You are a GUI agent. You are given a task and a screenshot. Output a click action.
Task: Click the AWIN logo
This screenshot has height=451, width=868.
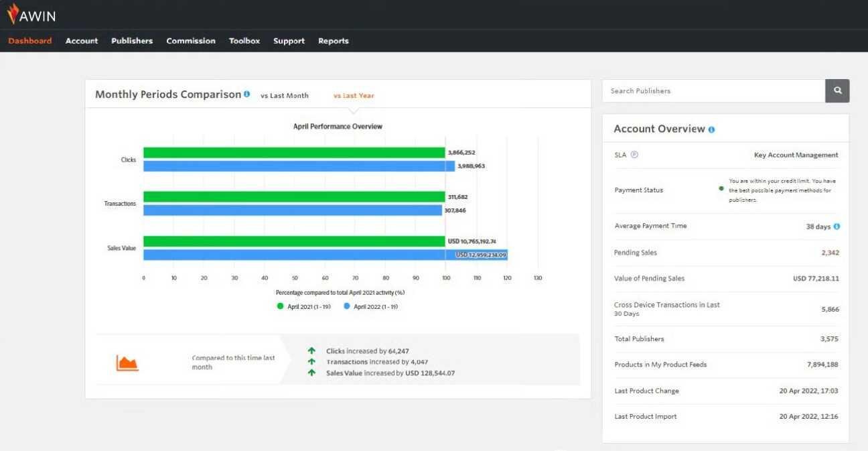[x=31, y=14]
